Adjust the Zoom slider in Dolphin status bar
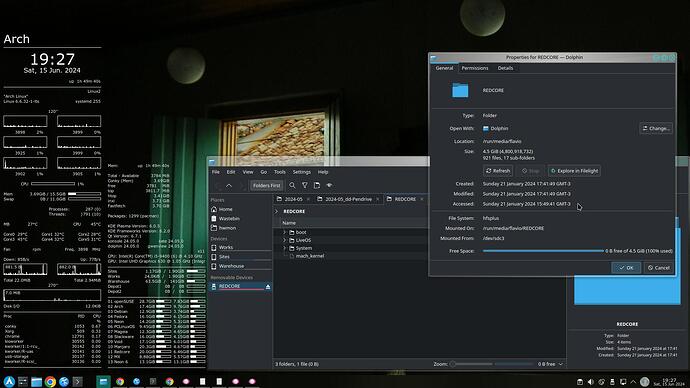Image resolution: width=690 pixels, height=388 pixels. click(x=471, y=364)
